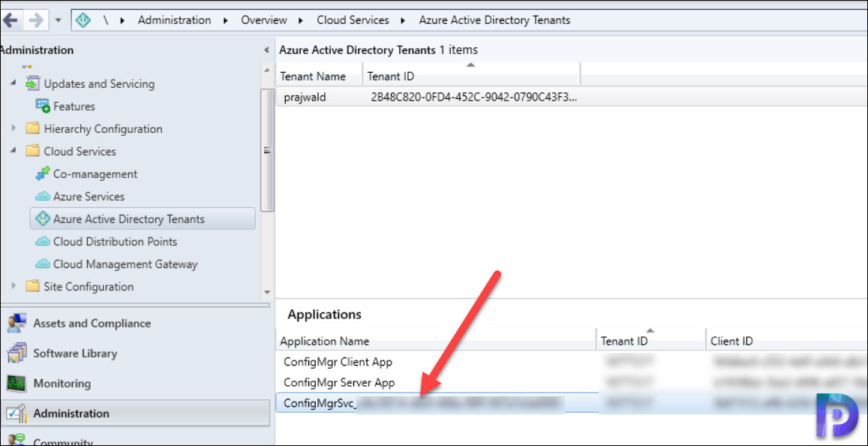This screenshot has width=868, height=446.
Task: Click the Updates and Servicing icon
Action: pyautogui.click(x=33, y=83)
